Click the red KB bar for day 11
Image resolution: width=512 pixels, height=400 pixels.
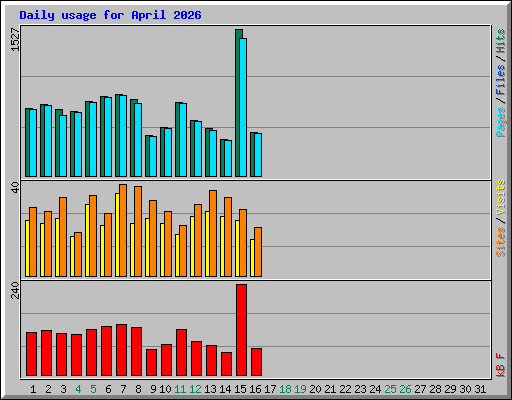click(x=181, y=352)
